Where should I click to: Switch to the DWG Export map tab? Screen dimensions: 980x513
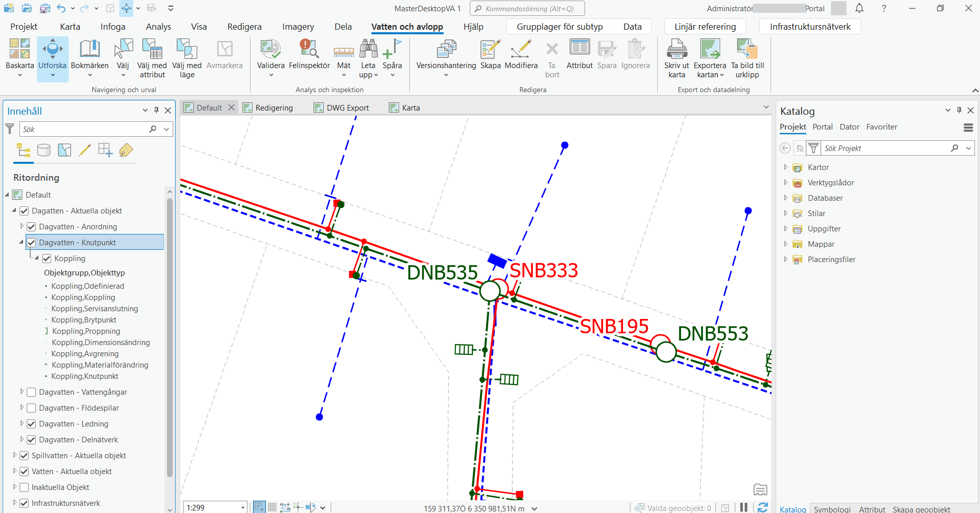(x=347, y=108)
